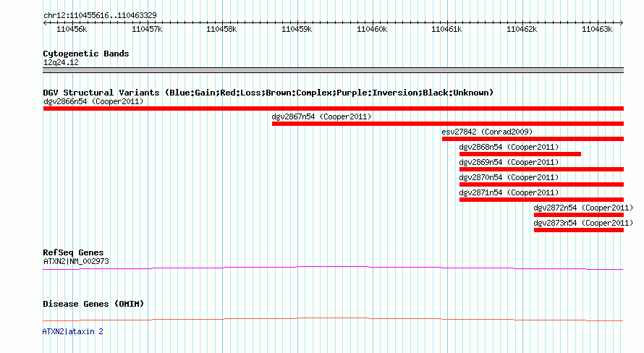Image resolution: width=644 pixels, height=353 pixels.
Task: Select the dgv2867n54 red variant bar
Action: pyautogui.click(x=448, y=124)
